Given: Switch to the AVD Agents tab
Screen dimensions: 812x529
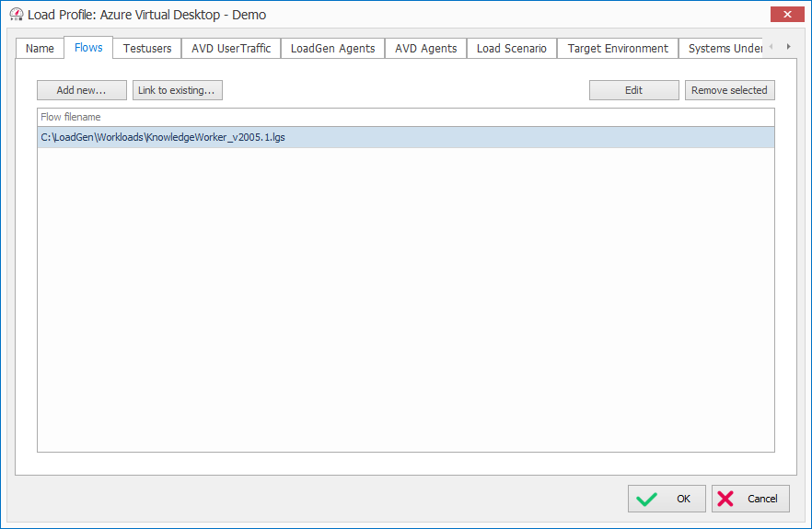Looking at the screenshot, I should click(425, 49).
